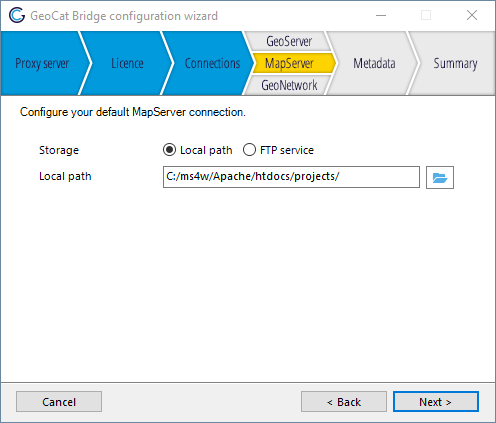Go to the Metadata step
The width and height of the screenshot is (496, 423).
[x=374, y=63]
